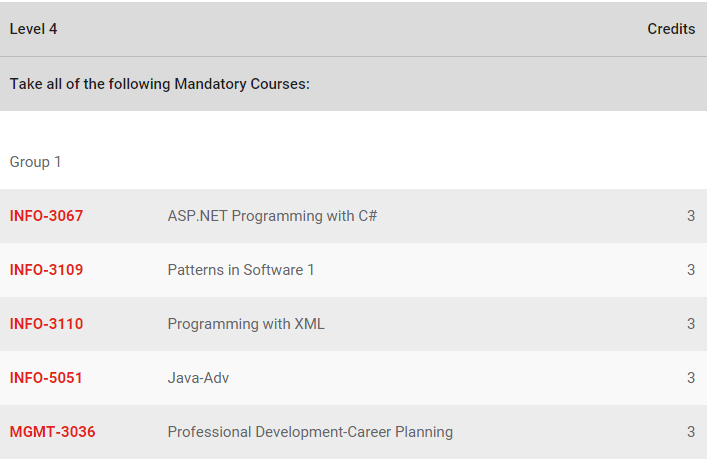Click the credit value for MGMT-3036
709x461 pixels.
coord(691,432)
